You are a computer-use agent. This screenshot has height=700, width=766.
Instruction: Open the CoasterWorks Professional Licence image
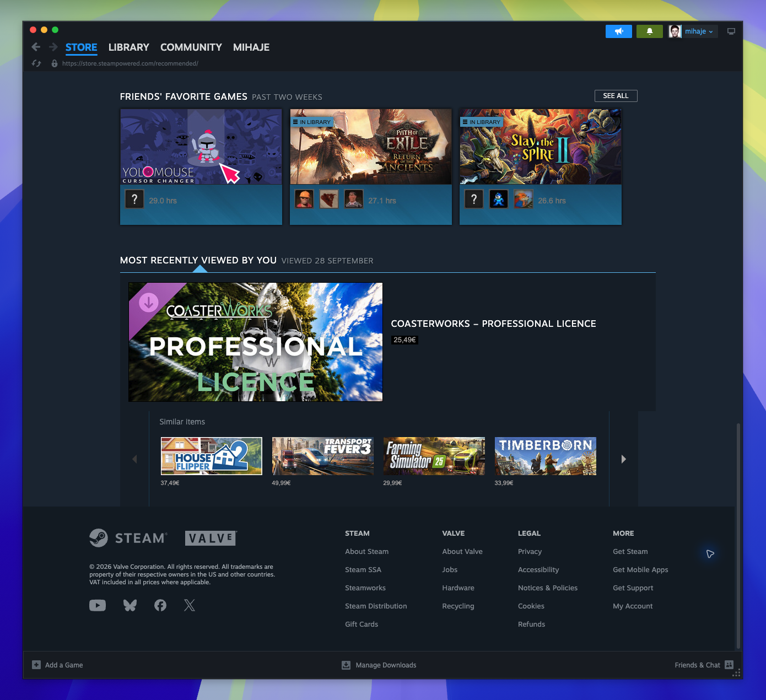point(256,342)
